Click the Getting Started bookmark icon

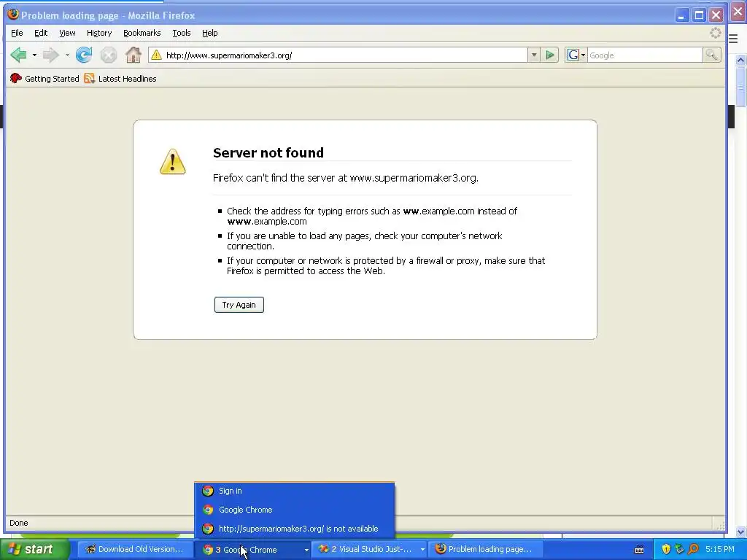tap(16, 79)
